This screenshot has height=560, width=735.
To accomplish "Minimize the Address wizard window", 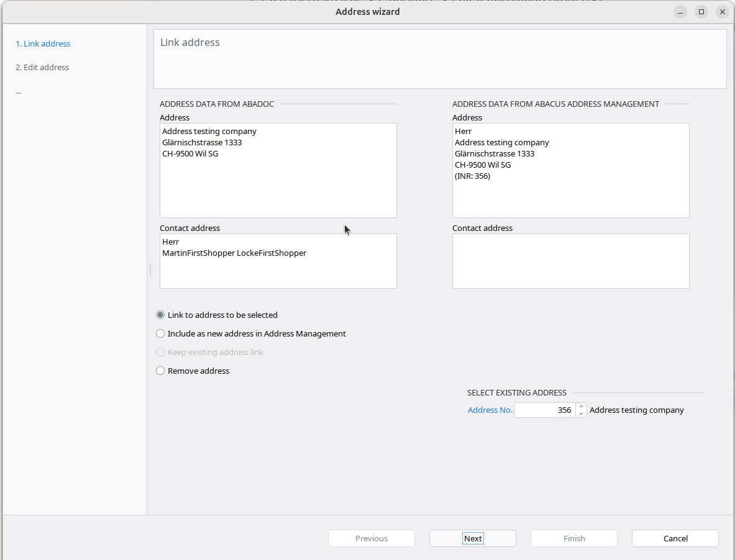I will [680, 12].
